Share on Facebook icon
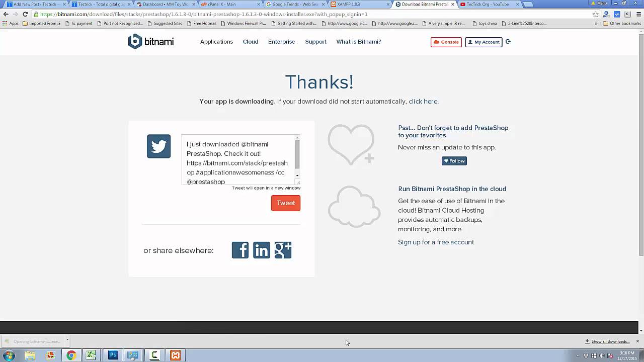 tap(240, 250)
